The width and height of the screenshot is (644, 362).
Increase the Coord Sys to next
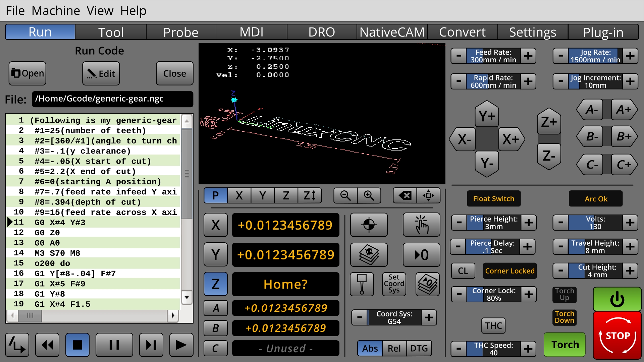tap(429, 317)
